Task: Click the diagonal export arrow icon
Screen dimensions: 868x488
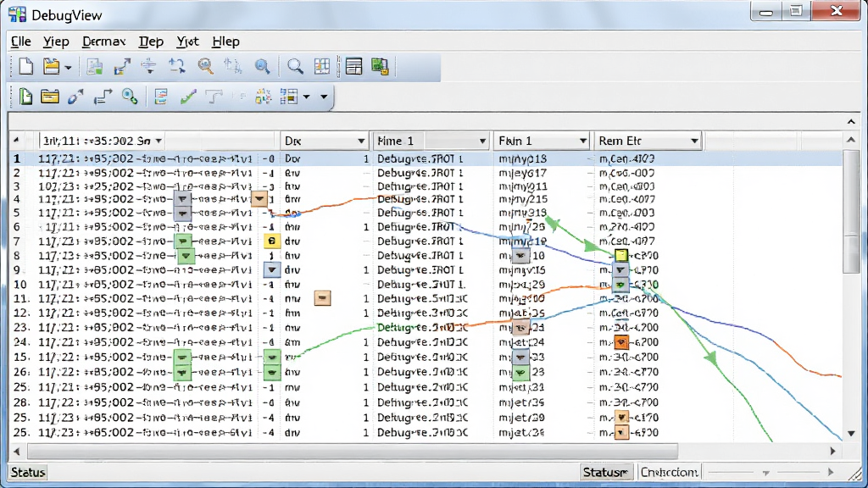Action: click(122, 66)
